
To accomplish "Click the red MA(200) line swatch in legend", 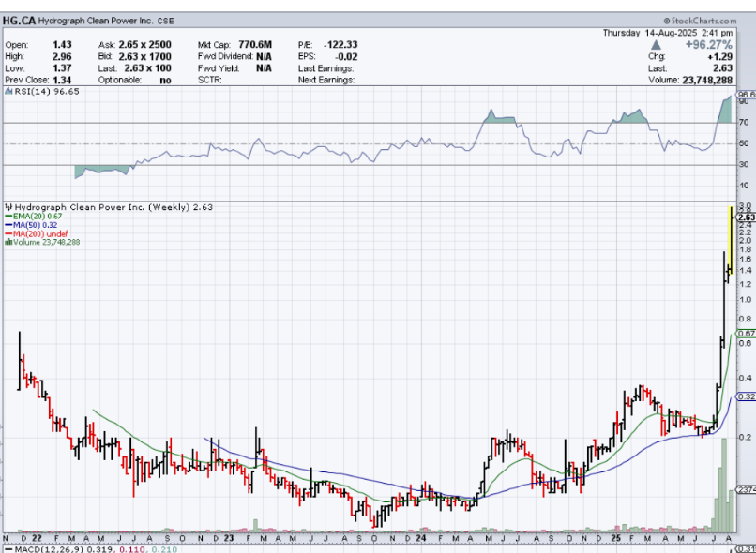I will click(8, 233).
